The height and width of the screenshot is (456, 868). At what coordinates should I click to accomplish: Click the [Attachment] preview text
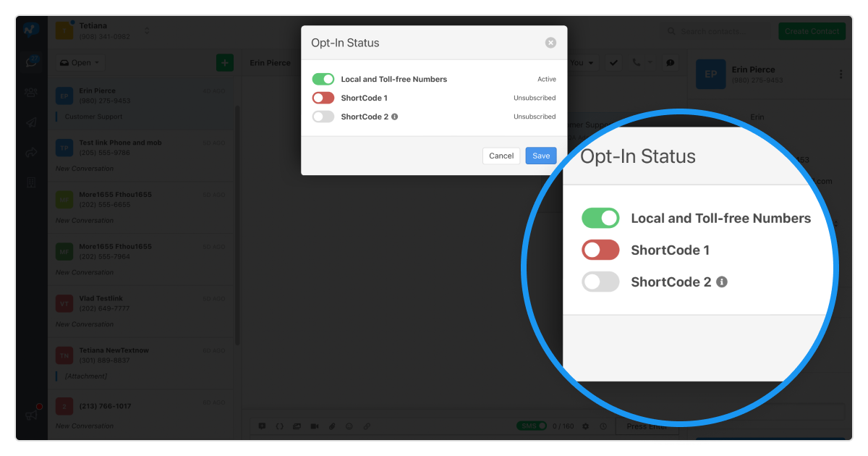click(x=85, y=376)
